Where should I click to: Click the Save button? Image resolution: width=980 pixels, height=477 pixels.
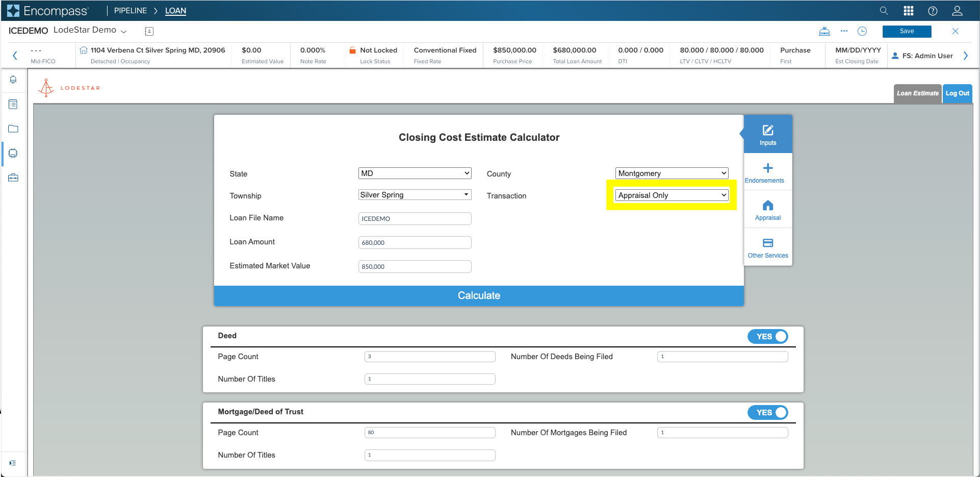[x=907, y=31]
